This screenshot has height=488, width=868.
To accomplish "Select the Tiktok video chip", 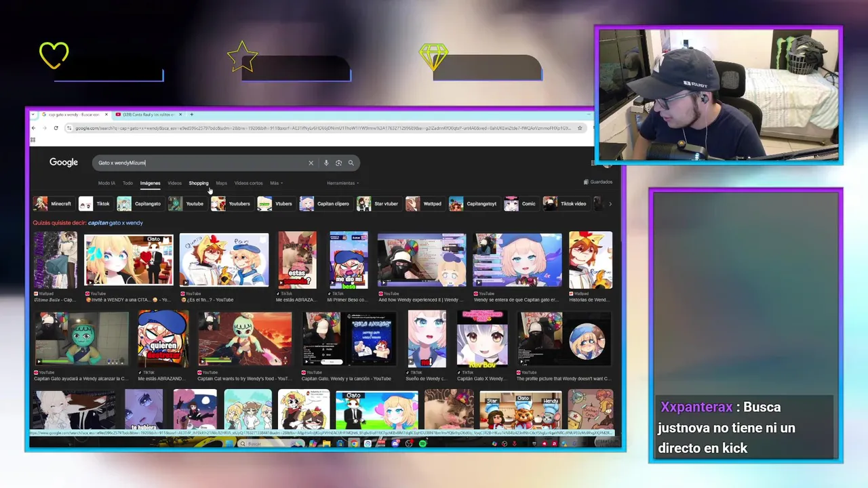I will tap(566, 204).
